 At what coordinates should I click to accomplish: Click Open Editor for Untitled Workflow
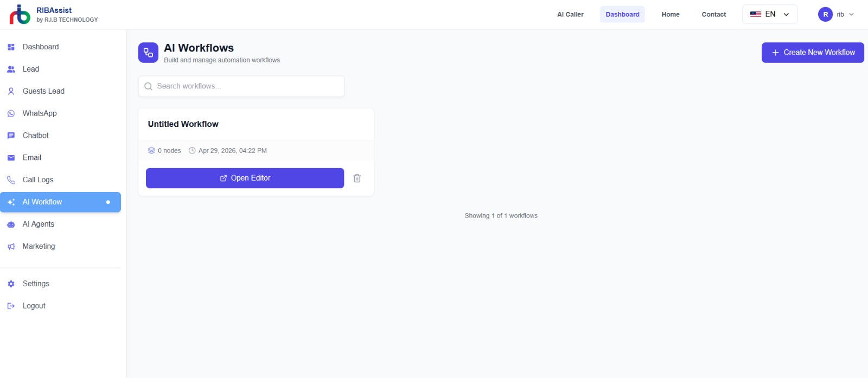245,178
